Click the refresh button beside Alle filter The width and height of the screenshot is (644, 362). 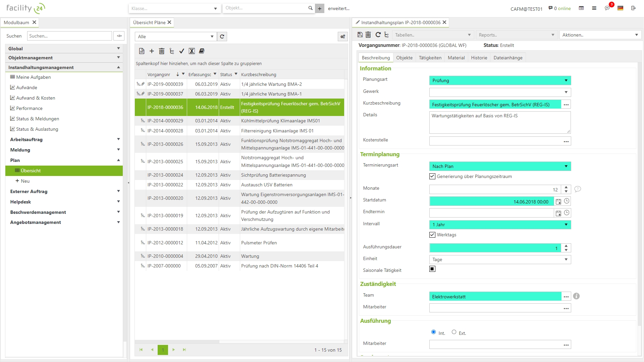[x=222, y=37]
